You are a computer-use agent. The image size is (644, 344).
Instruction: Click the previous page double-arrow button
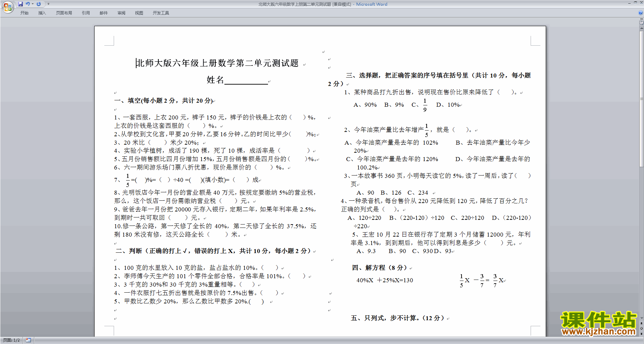641,323
